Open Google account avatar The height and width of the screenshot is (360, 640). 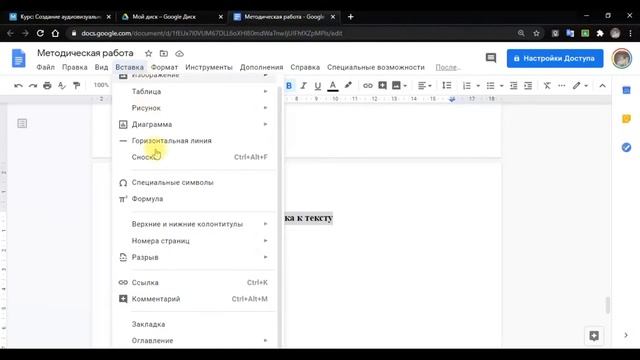pyautogui.click(x=621, y=58)
